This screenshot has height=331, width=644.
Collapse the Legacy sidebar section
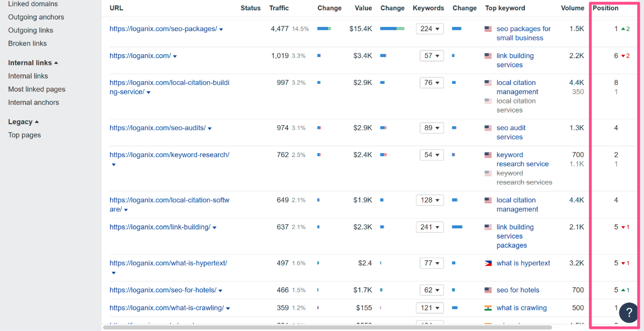[23, 122]
